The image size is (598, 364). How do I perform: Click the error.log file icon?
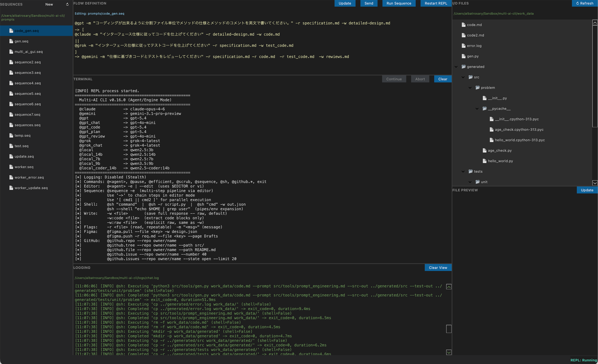click(464, 46)
